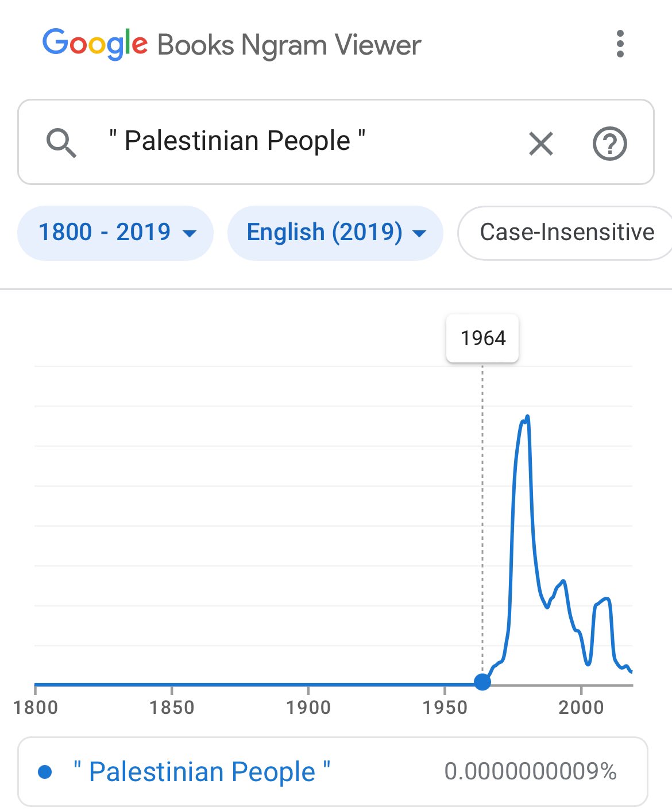This screenshot has height=811, width=672.
Task: Click the chart peak near 1980
Action: tap(526, 419)
